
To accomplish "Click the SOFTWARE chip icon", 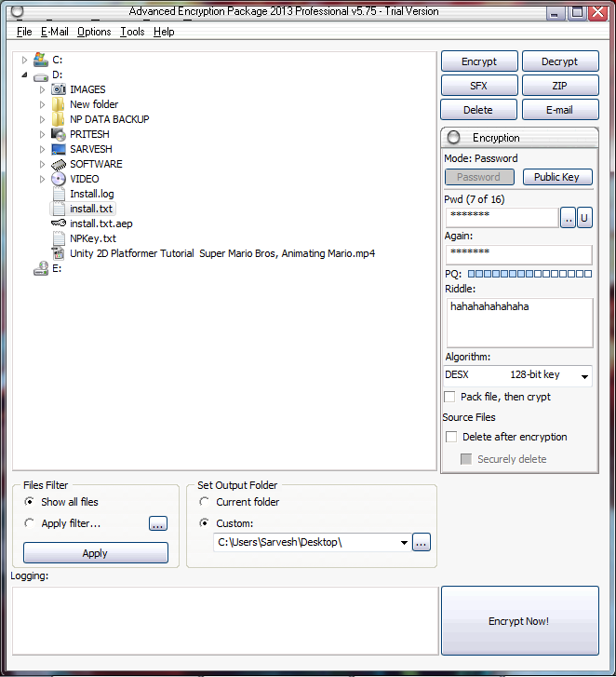I will click(x=59, y=164).
